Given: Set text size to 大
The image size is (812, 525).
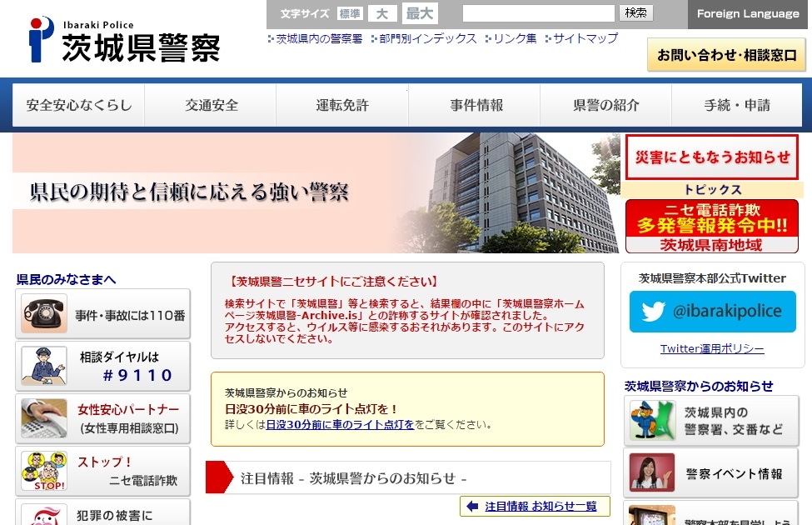Looking at the screenshot, I should coord(381,13).
